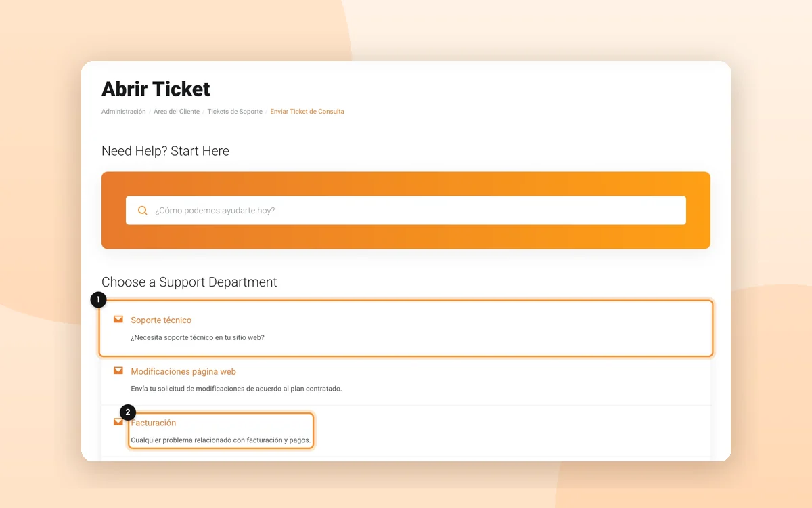Click the numbered badge 2 marker
The image size is (812, 508).
(128, 412)
